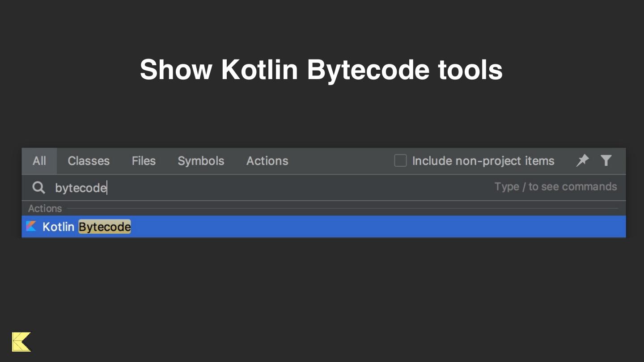Click the 'Show Kotlin Bytecode tools' slide title

click(321, 70)
